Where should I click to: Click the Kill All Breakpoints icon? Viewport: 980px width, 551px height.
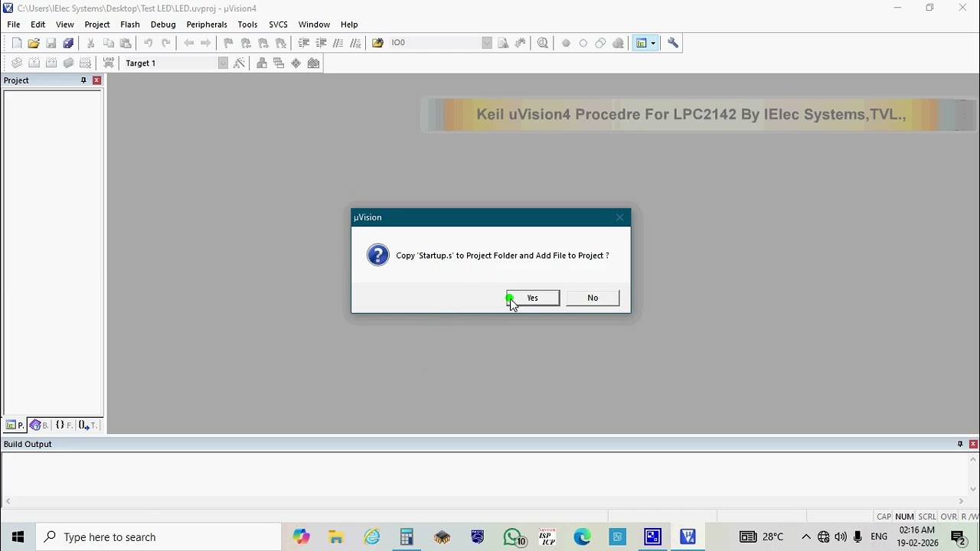pyautogui.click(x=618, y=43)
